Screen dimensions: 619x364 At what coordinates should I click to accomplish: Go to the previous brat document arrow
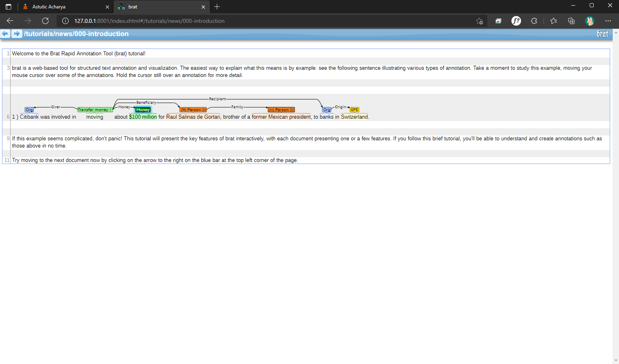coord(5,34)
